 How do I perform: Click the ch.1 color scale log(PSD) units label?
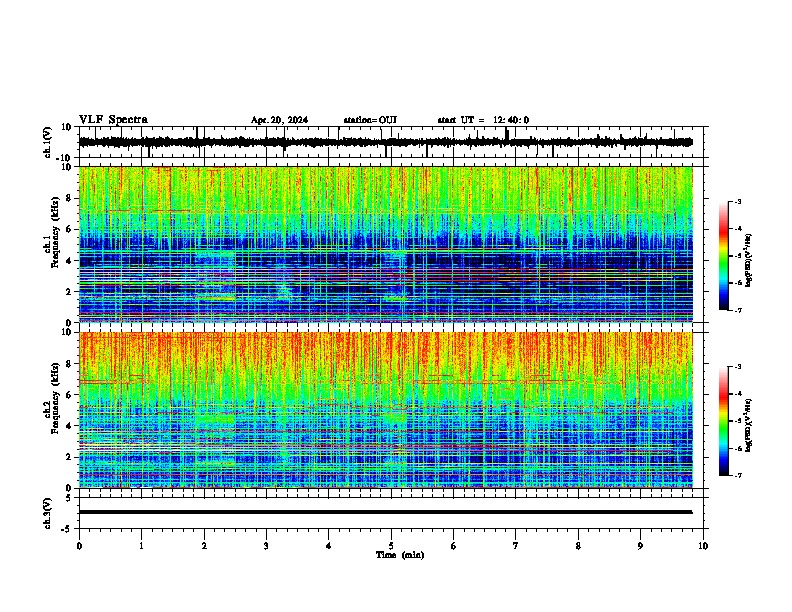749,260
